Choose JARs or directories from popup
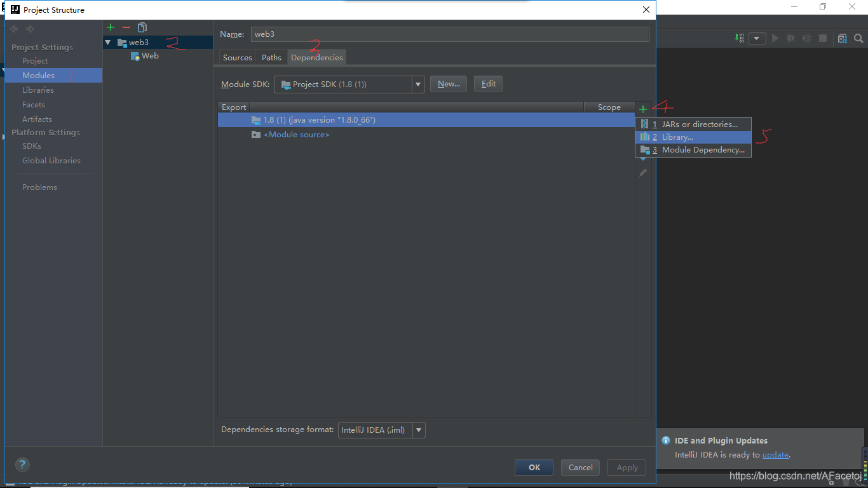Viewport: 868px width, 488px height. tap(693, 125)
